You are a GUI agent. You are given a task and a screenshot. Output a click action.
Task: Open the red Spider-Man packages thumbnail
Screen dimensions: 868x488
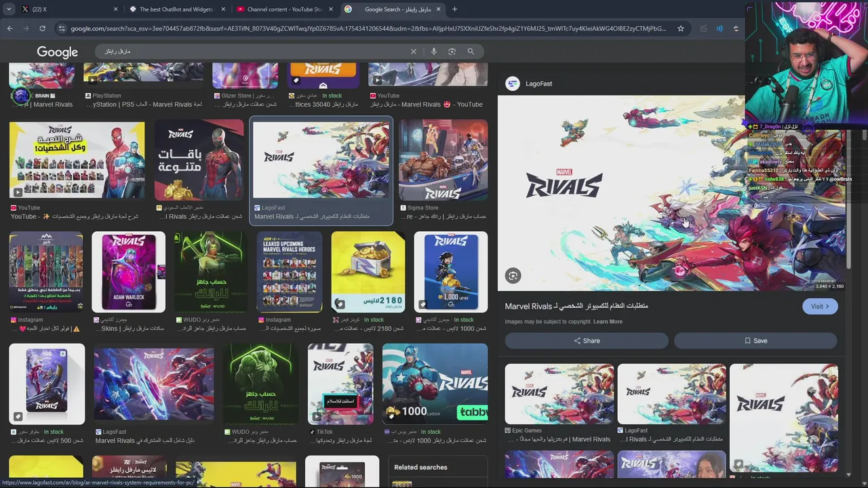click(x=199, y=160)
